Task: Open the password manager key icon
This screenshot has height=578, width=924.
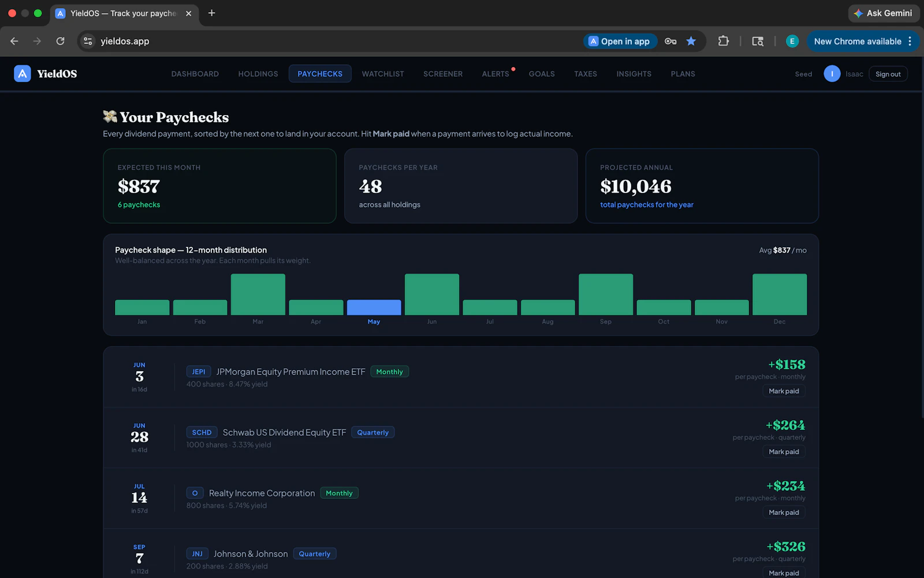Action: pyautogui.click(x=670, y=41)
